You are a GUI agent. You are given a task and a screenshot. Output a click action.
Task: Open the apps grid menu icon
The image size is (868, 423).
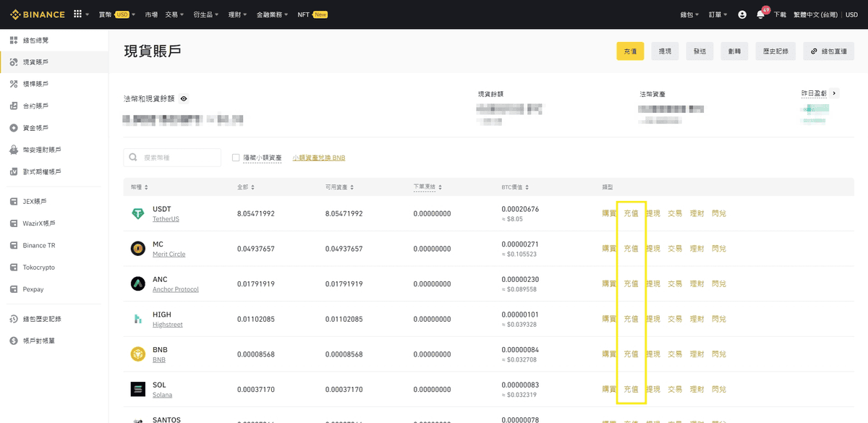pos(77,14)
